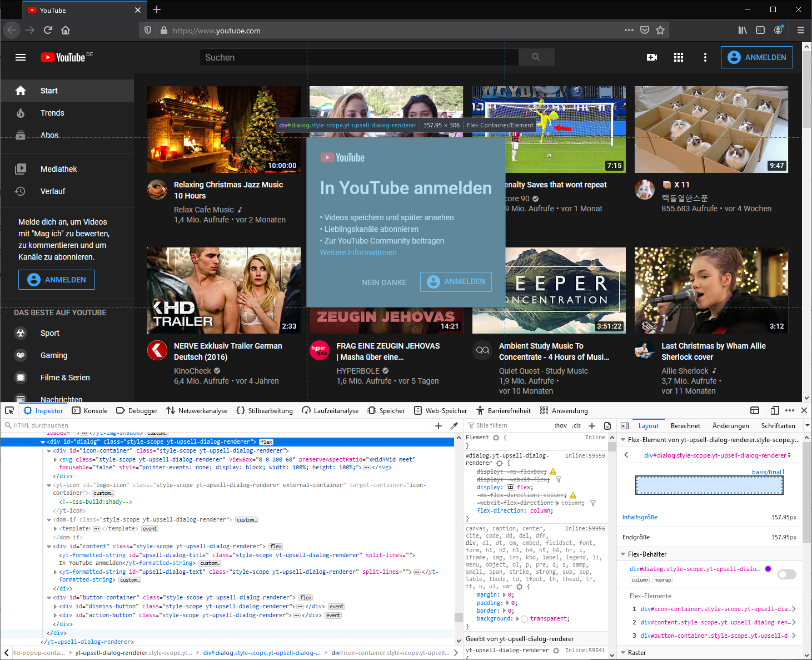Switch to the Konsole tab
Image resolution: width=812 pixels, height=660 pixels.
point(90,411)
